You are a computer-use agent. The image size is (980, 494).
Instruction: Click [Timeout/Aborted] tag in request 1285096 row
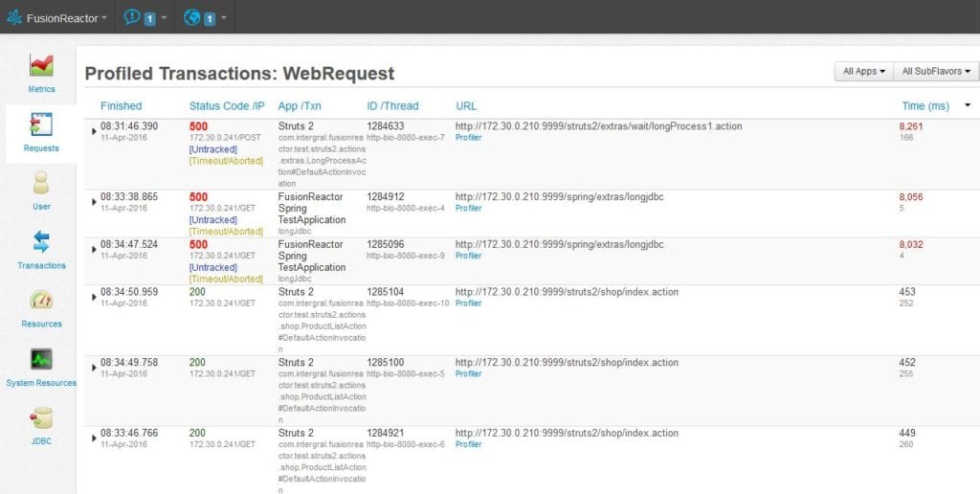click(226, 279)
